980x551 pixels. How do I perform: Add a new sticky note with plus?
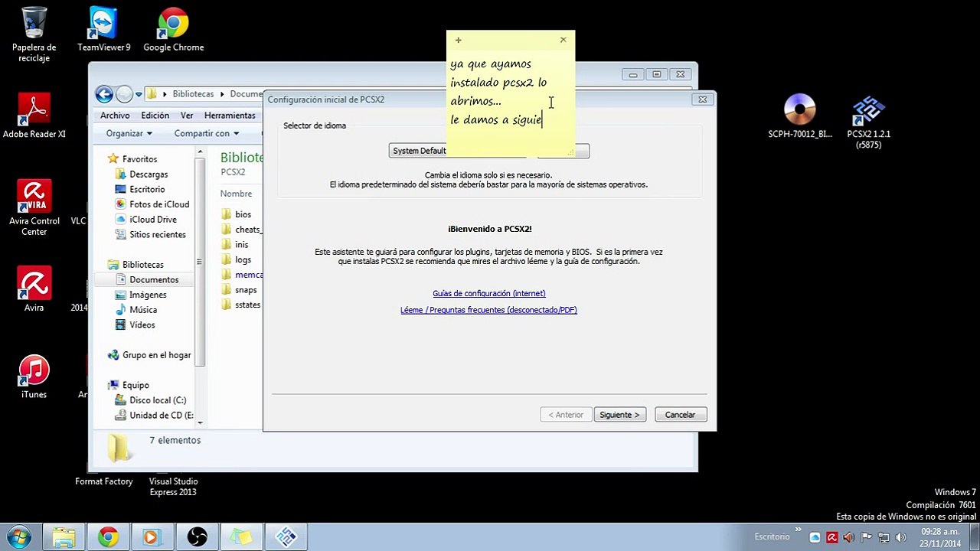pos(458,40)
